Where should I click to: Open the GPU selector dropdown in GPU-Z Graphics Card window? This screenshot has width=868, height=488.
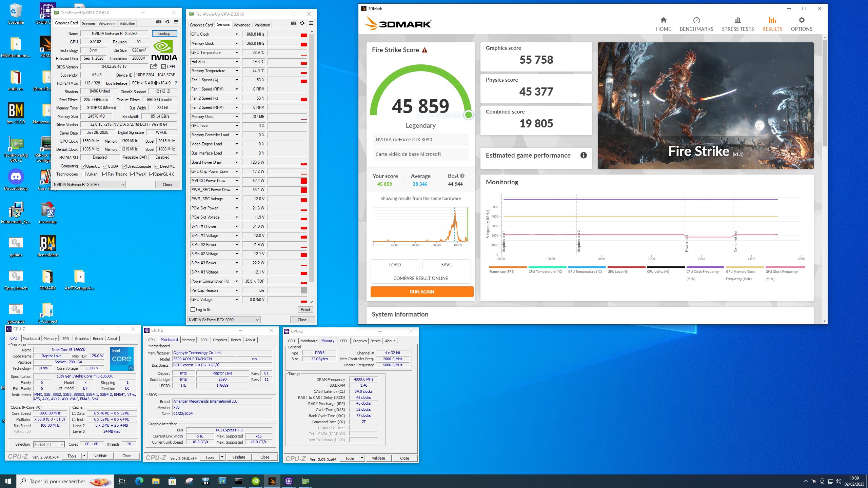[89, 185]
